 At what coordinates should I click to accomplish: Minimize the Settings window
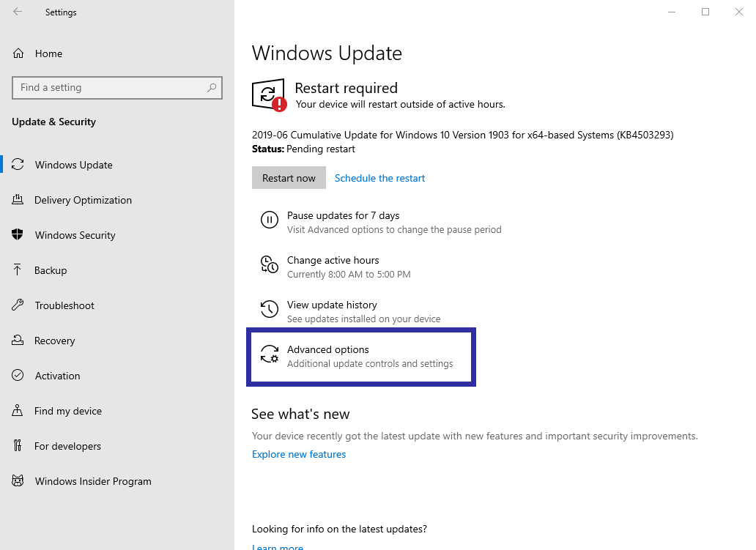click(672, 12)
